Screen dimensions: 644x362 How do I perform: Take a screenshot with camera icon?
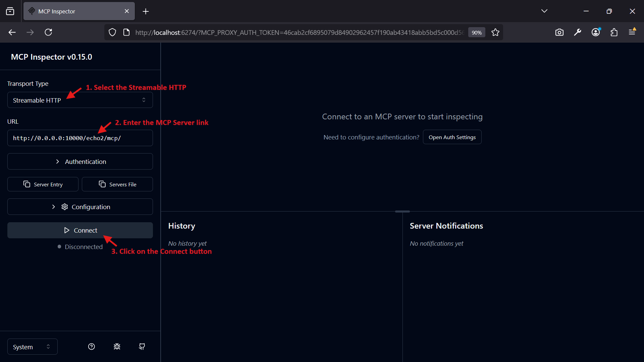(x=559, y=32)
